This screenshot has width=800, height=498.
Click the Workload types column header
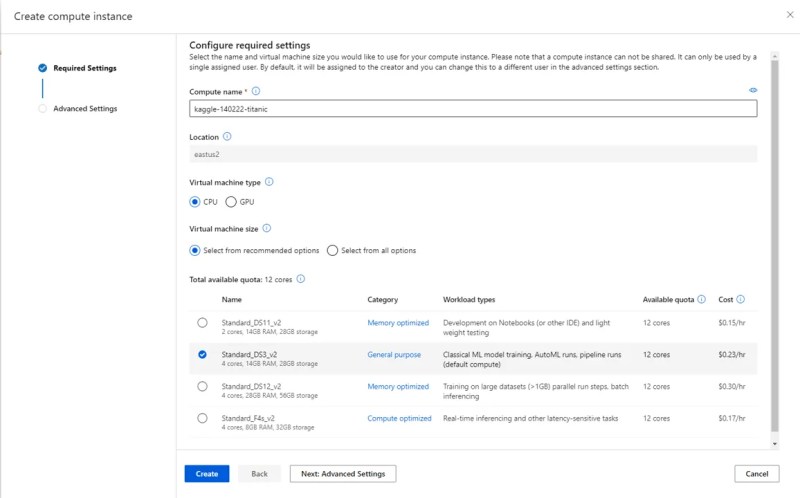[x=469, y=300]
